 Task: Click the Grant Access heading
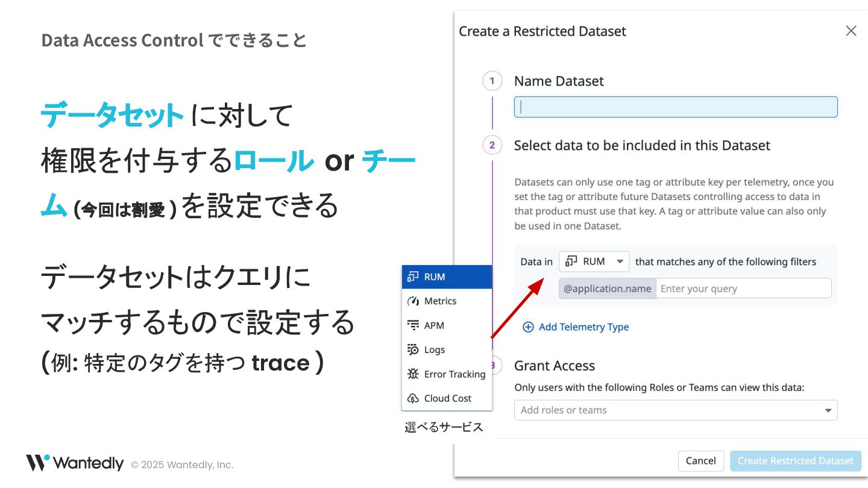pyautogui.click(x=555, y=366)
